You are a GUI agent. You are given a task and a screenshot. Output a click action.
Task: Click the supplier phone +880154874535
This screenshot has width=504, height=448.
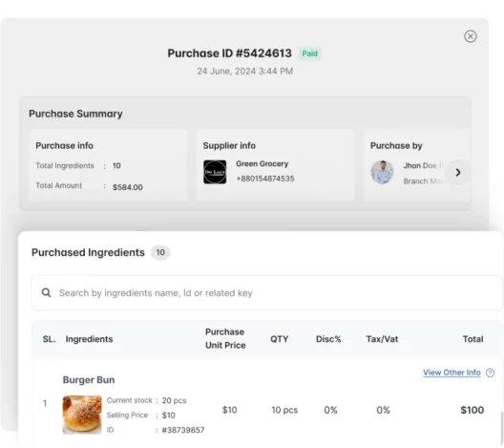[x=265, y=179]
